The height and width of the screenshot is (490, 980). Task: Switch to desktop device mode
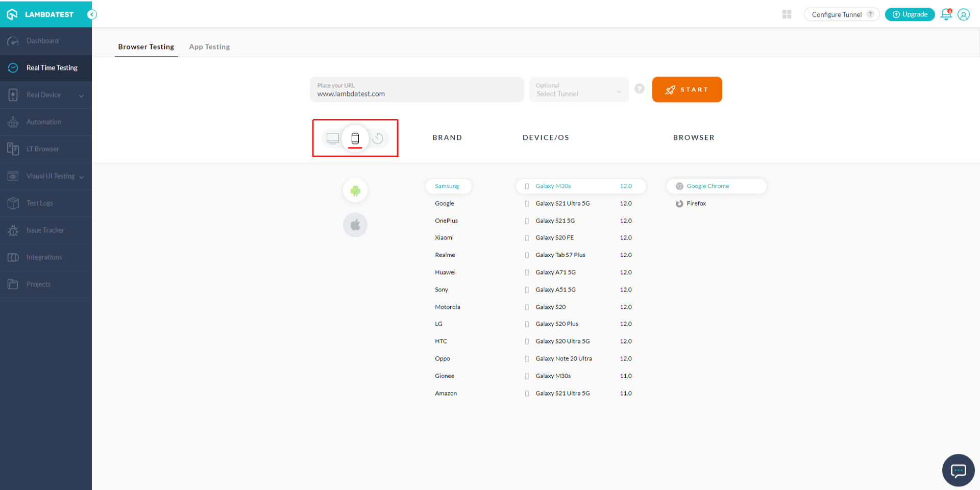(x=333, y=138)
